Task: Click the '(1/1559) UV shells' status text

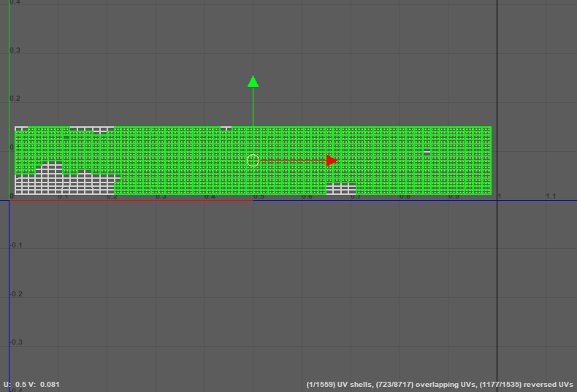Action: click(339, 384)
